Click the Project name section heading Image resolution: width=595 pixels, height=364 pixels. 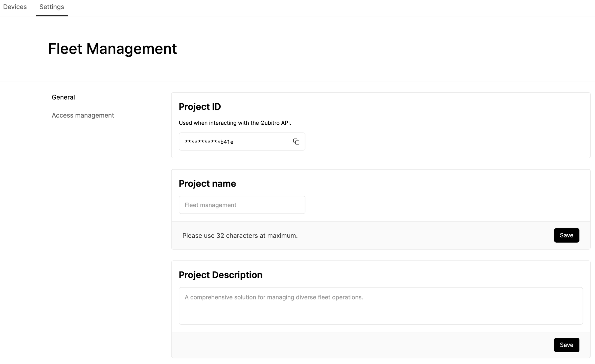207,184
